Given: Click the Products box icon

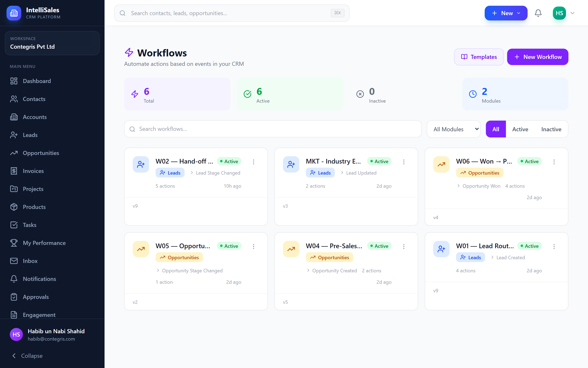Looking at the screenshot, I should point(14,207).
